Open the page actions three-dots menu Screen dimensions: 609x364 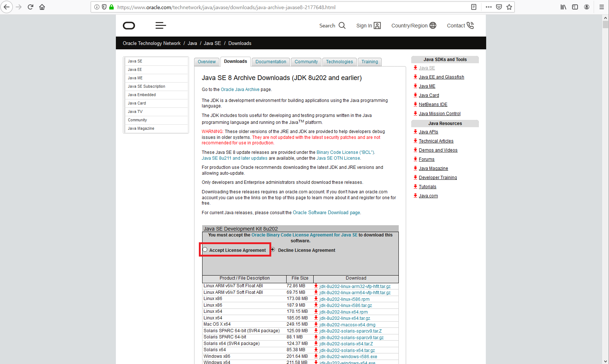pyautogui.click(x=489, y=7)
